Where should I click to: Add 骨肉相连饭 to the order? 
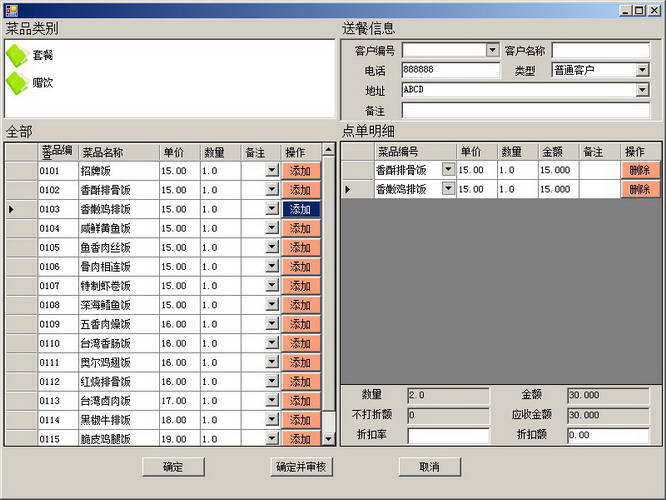click(x=301, y=266)
